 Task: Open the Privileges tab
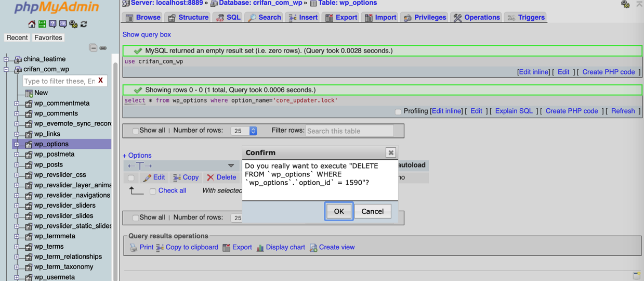[x=425, y=18]
